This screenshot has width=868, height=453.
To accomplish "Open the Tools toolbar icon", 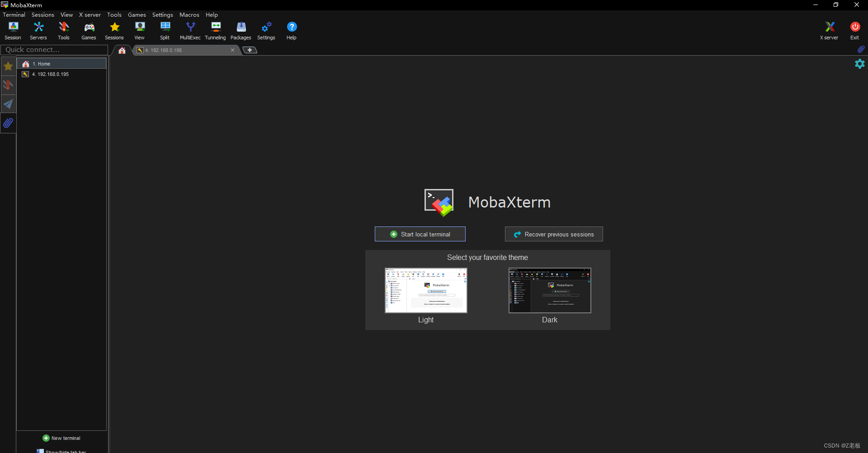I will tap(64, 31).
